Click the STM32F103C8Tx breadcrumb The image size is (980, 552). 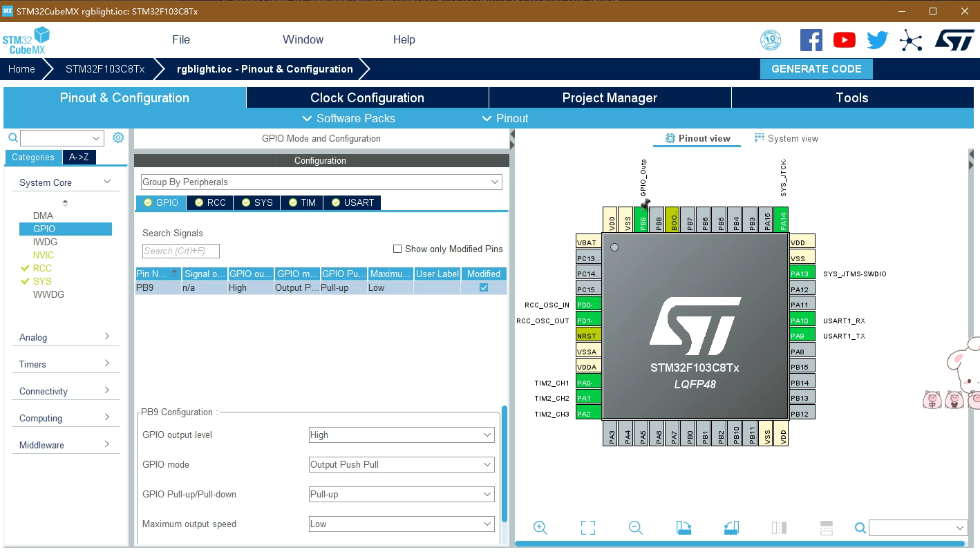pos(105,69)
